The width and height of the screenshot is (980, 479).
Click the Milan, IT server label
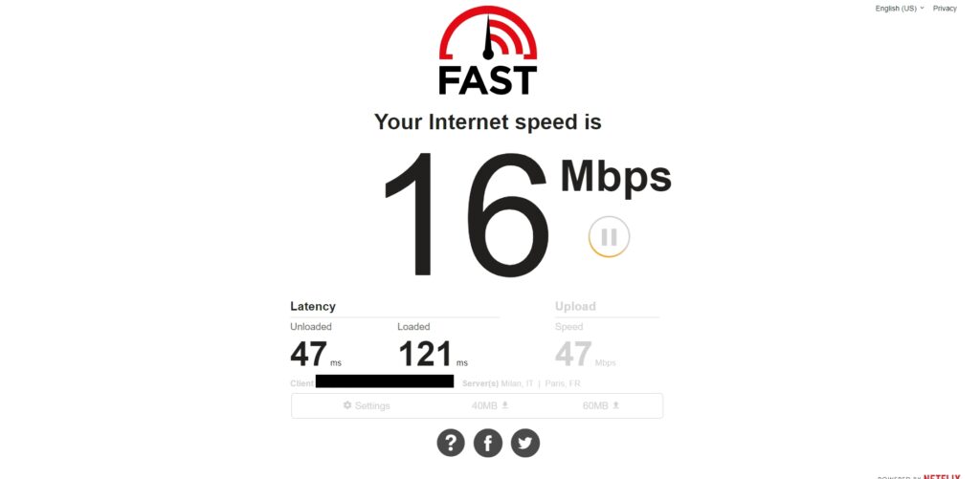517,383
